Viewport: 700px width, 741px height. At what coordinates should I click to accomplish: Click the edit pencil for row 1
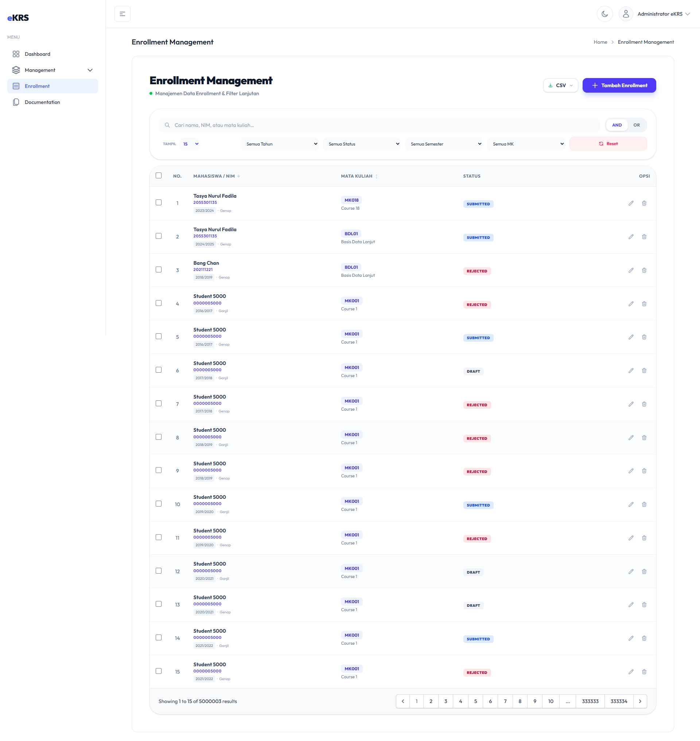(631, 203)
